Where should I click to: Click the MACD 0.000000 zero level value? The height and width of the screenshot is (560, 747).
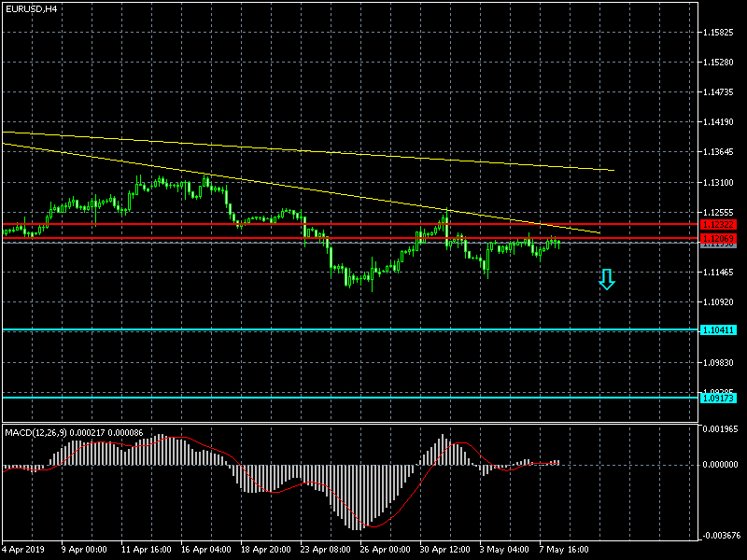tap(720, 464)
